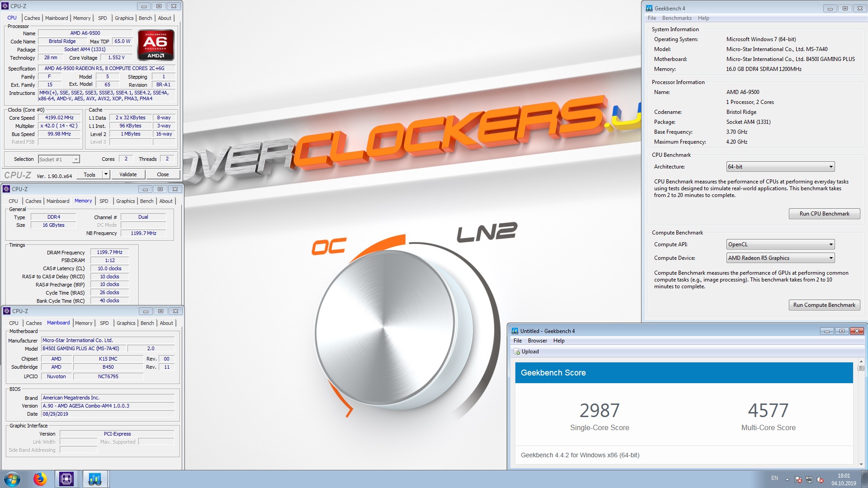The image size is (868, 488).
Task: Click results scrollbar up arrow
Action: tap(861, 361)
